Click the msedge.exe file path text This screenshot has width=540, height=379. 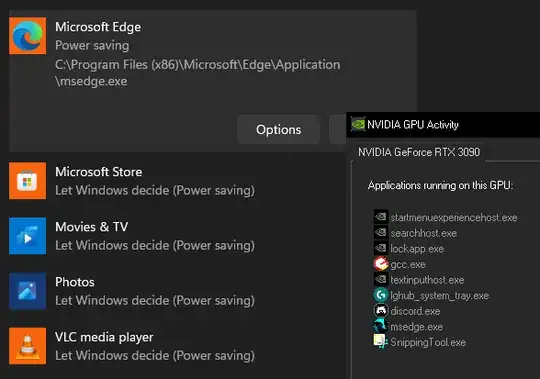coord(198,73)
